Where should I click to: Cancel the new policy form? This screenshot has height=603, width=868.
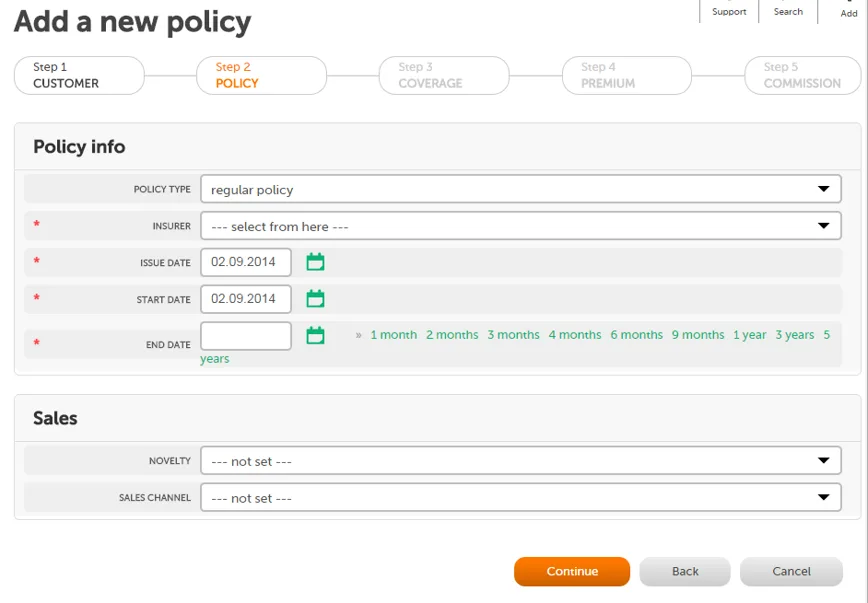coord(791,571)
